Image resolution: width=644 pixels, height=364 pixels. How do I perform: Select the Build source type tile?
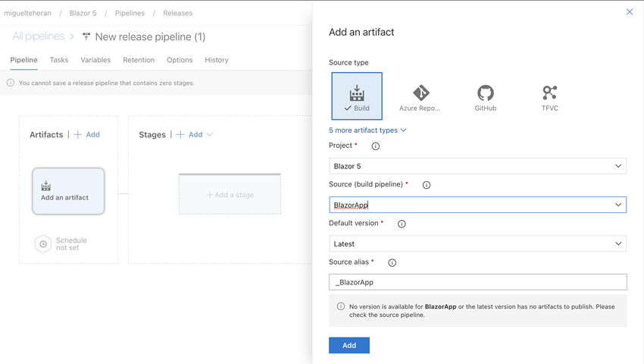point(357,96)
